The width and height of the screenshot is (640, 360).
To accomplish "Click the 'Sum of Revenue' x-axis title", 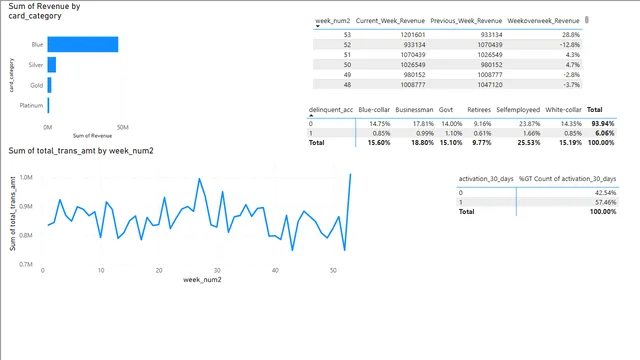I will coord(92,136).
